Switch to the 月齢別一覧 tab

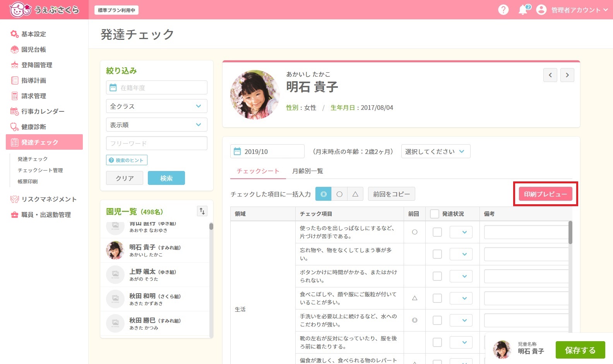click(x=308, y=171)
